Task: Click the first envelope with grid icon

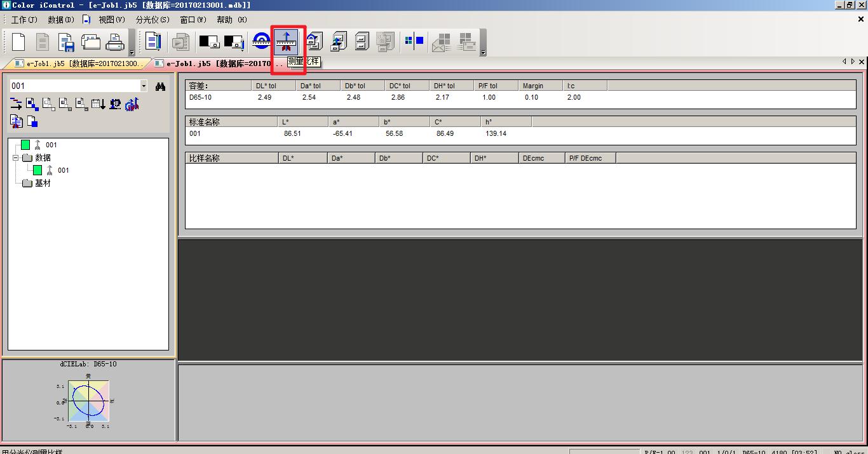Action: pyautogui.click(x=441, y=43)
